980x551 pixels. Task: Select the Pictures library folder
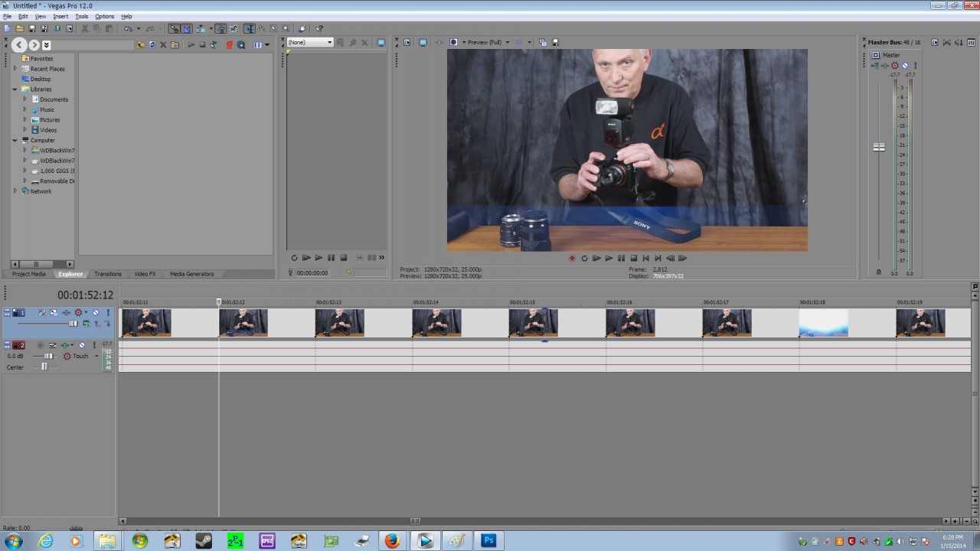coord(50,120)
